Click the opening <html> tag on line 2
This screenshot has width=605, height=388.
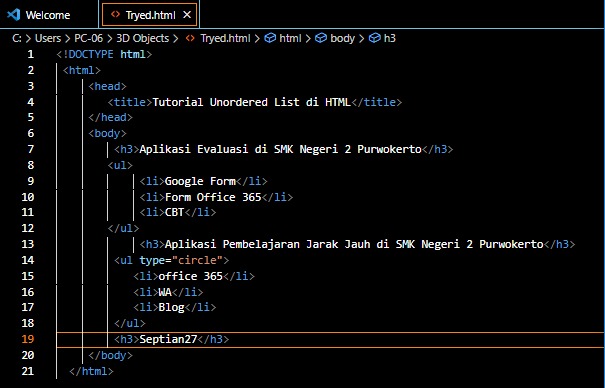click(x=81, y=70)
